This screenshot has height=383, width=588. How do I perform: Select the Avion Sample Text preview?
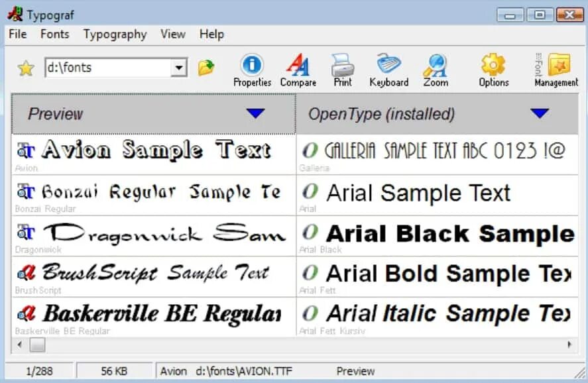pyautogui.click(x=156, y=150)
